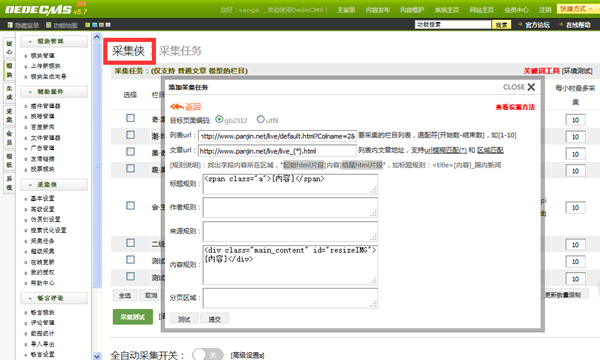Open the 官方论坛 official forum link
Screen dimensions: 600x360
click(x=537, y=25)
